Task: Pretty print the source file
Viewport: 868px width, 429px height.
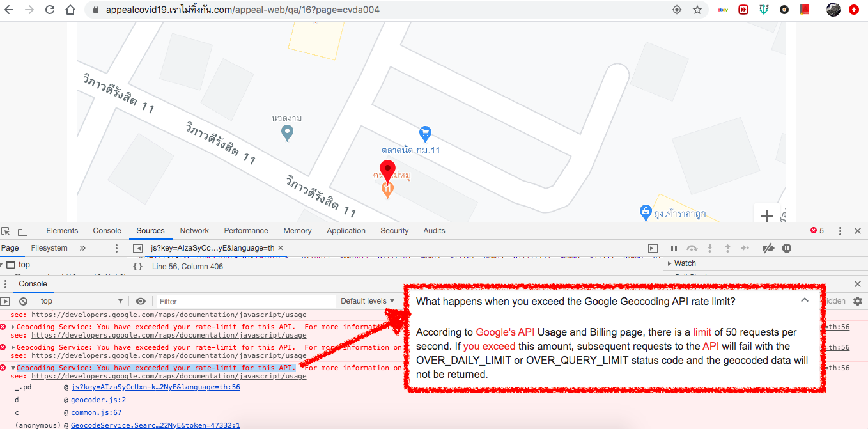Action: (137, 267)
